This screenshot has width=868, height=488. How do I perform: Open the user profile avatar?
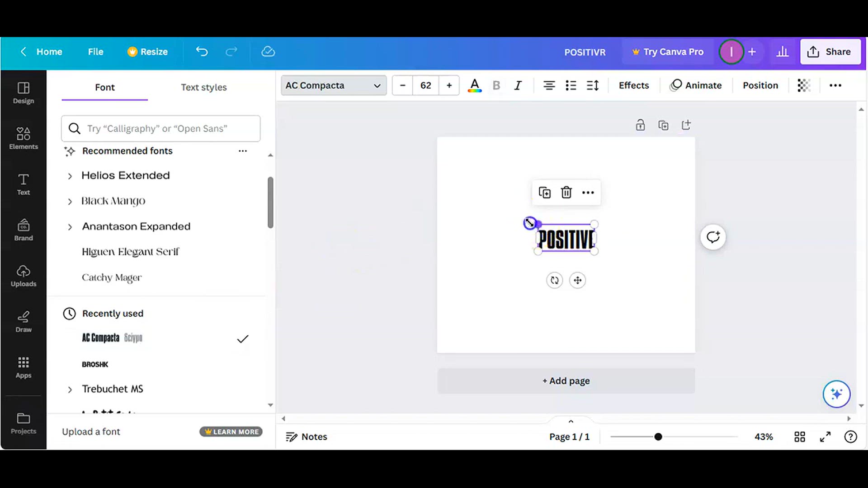(x=731, y=52)
